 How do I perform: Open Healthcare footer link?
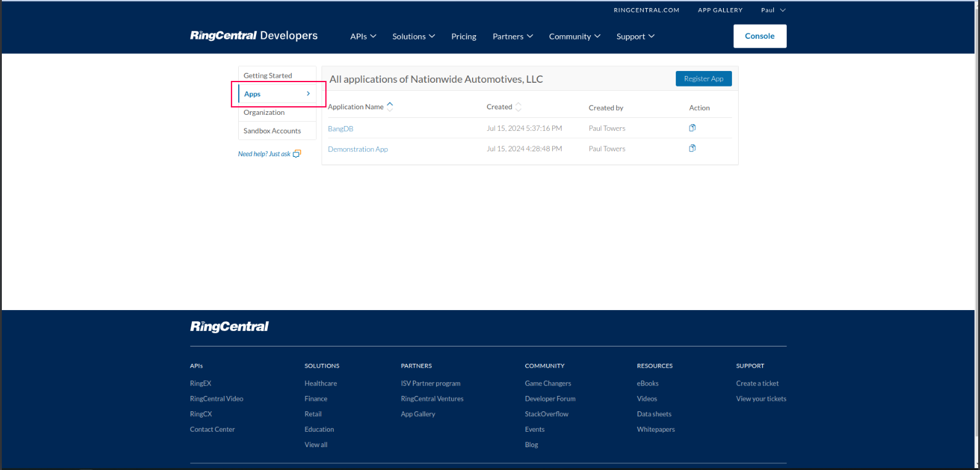320,384
